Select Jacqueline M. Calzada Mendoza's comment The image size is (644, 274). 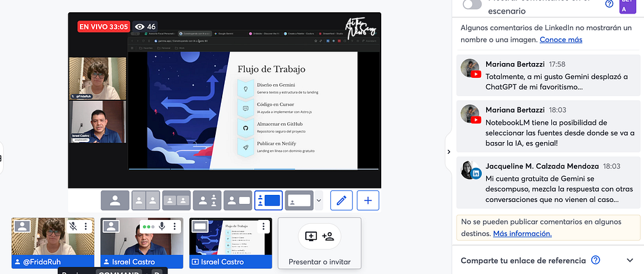[548, 183]
